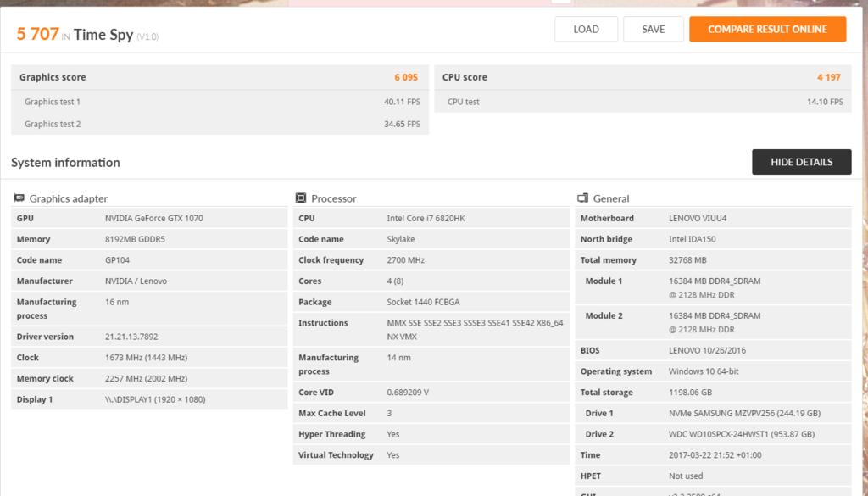Click the System information heading
868x496 pixels.
(65, 162)
